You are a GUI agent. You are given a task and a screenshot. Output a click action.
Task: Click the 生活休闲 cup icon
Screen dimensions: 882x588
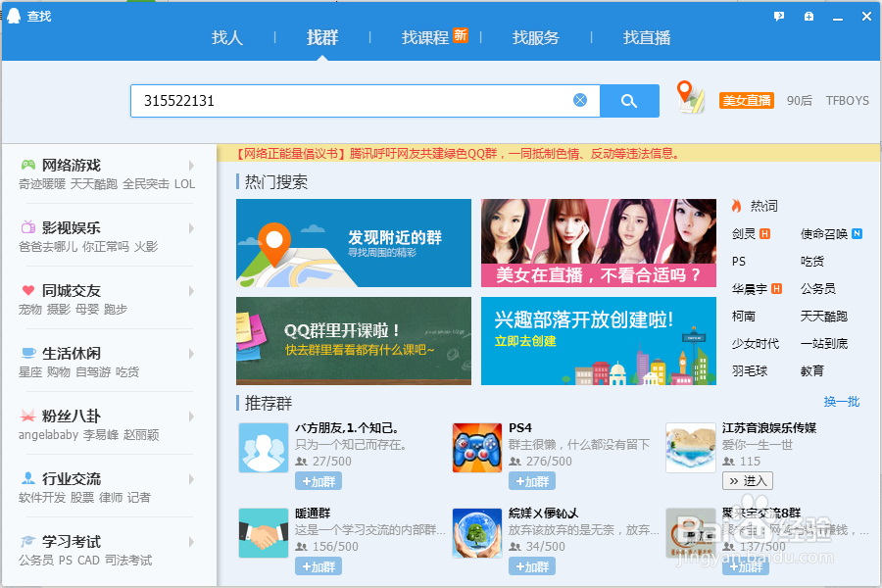28,353
